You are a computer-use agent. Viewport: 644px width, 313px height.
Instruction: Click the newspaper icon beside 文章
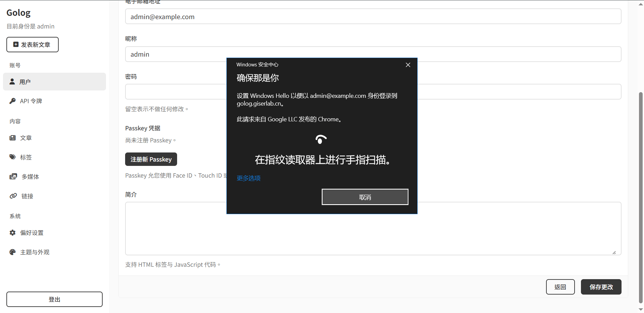[x=12, y=138]
